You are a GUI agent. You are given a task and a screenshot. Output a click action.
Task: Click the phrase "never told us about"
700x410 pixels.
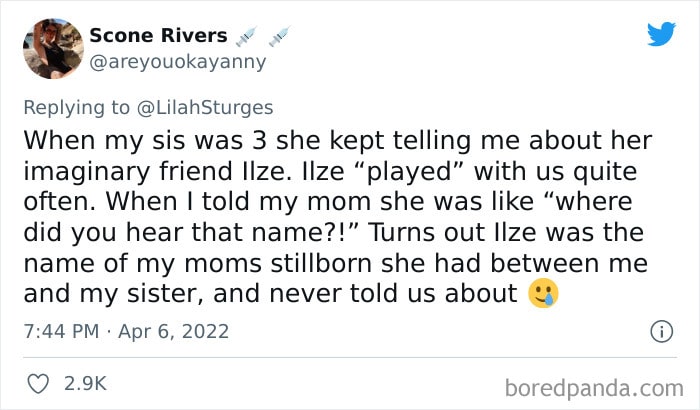tap(394, 293)
